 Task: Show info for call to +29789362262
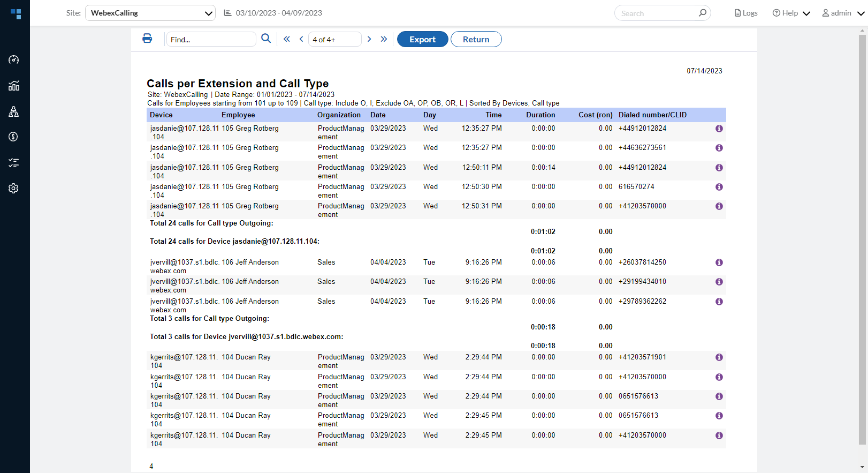719,302
